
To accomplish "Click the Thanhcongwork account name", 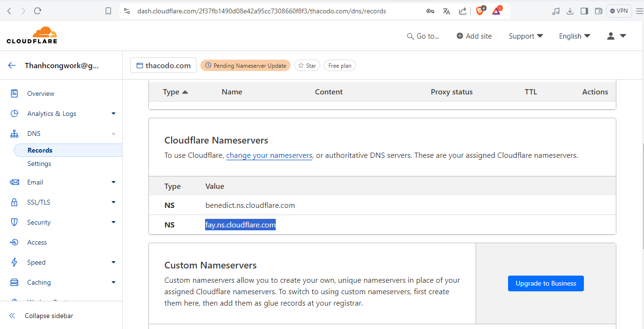I will [62, 66].
